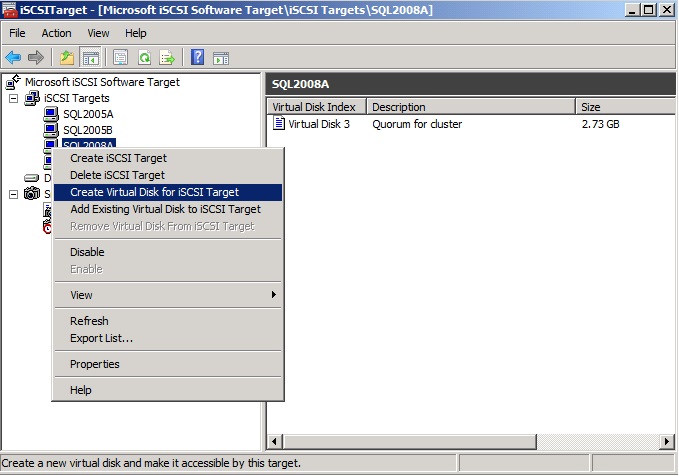Click the blue Help question mark icon

pyautogui.click(x=197, y=57)
